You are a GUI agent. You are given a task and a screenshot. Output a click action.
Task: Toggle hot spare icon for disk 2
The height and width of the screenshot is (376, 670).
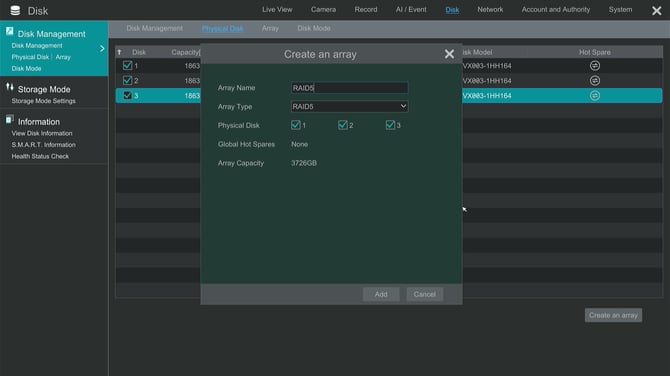(594, 81)
